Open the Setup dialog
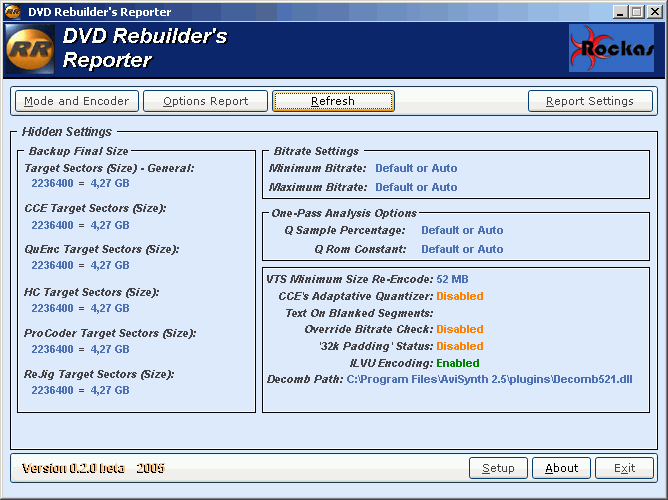This screenshot has width=668, height=500. [x=498, y=468]
